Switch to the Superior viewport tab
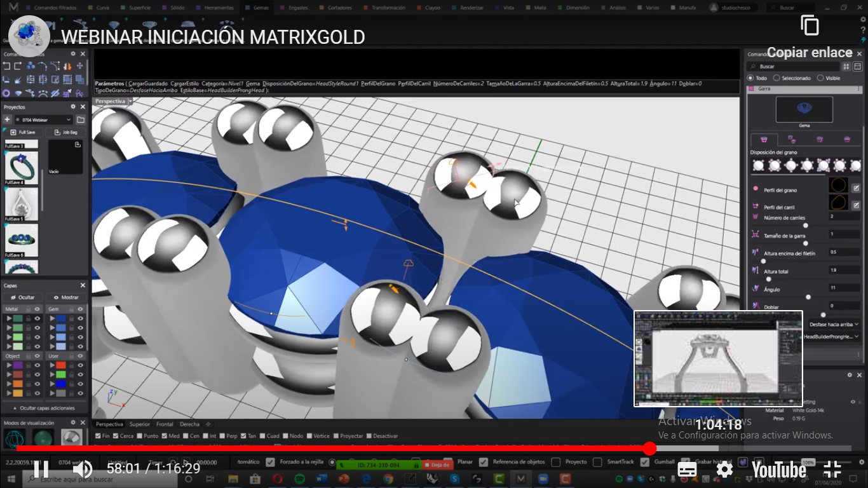The image size is (868, 488). (x=141, y=424)
